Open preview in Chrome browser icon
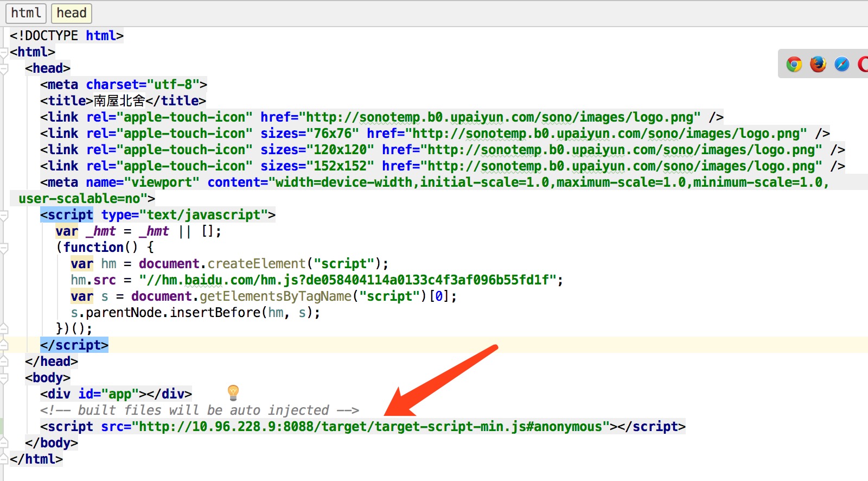 pyautogui.click(x=794, y=65)
